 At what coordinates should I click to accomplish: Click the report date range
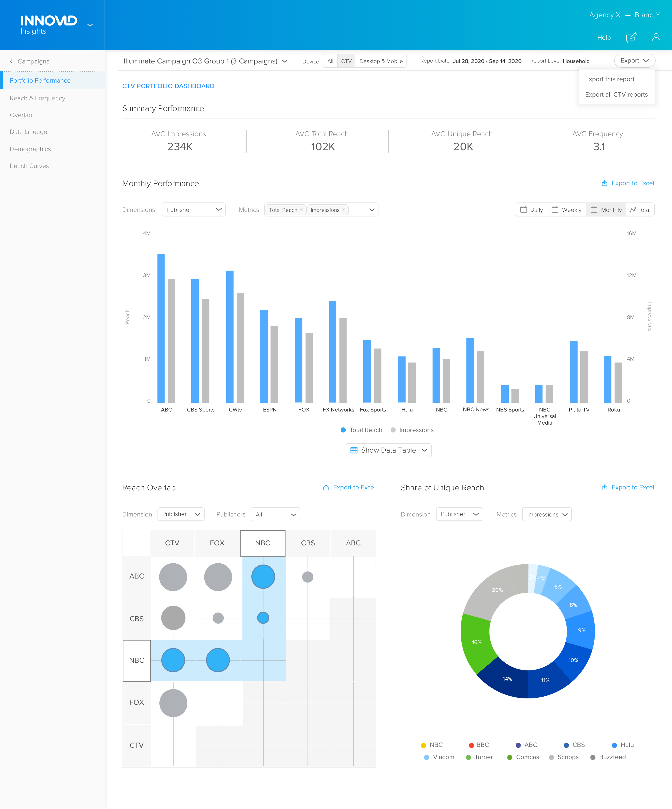click(487, 61)
